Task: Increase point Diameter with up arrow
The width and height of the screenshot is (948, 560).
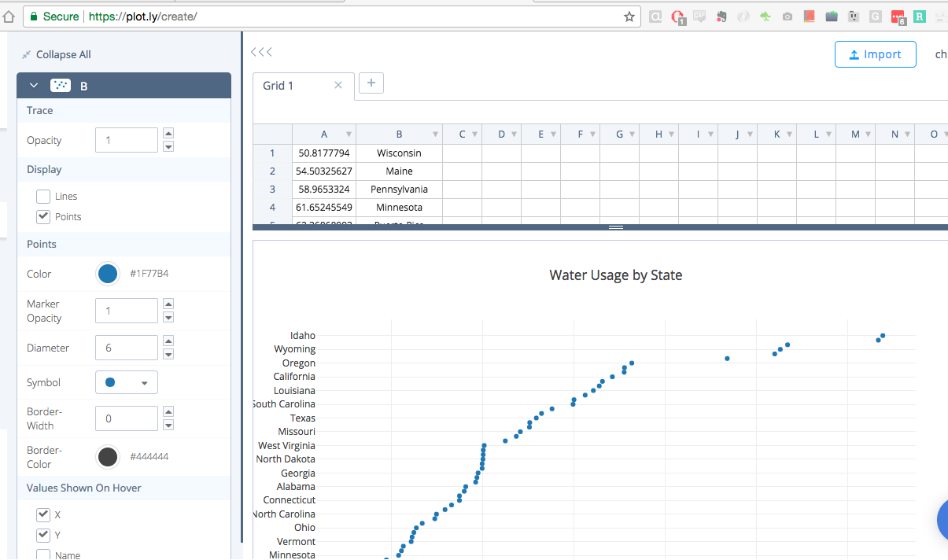Action: click(x=168, y=341)
